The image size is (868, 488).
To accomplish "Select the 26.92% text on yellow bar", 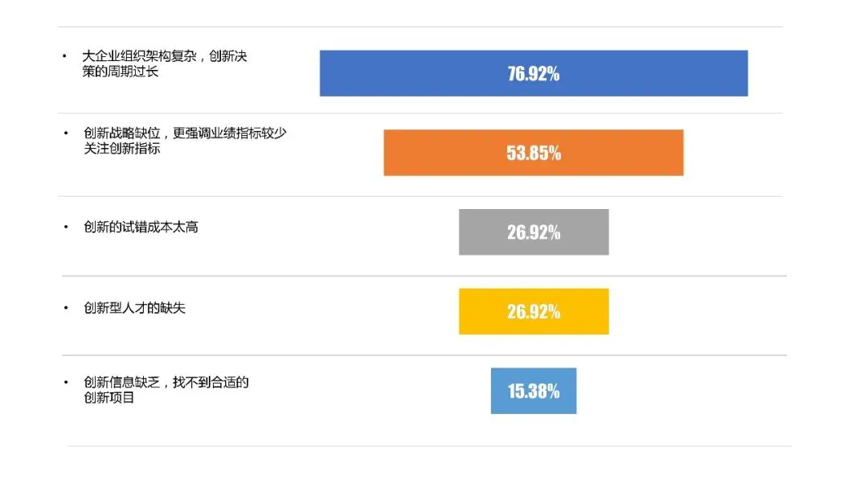I will 534,311.
